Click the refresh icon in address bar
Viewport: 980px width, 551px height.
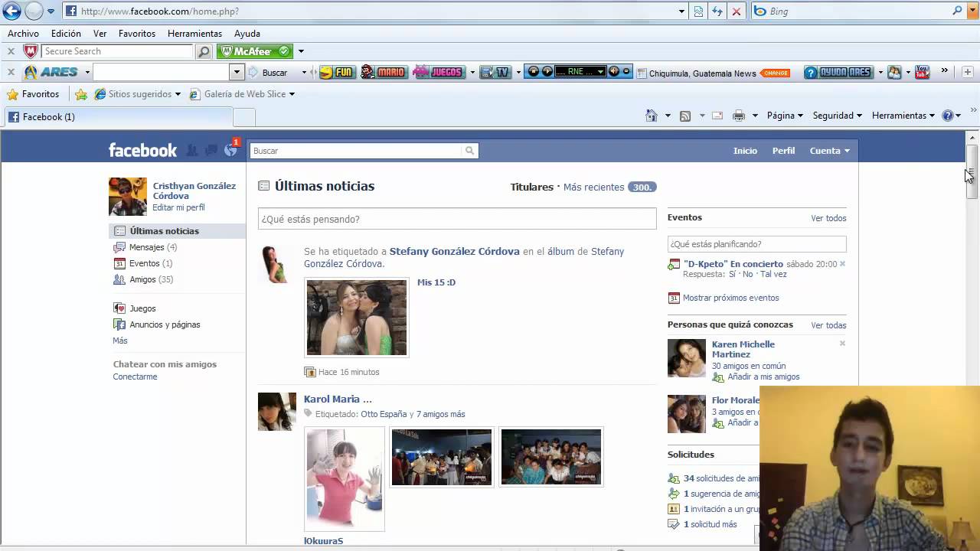[717, 11]
